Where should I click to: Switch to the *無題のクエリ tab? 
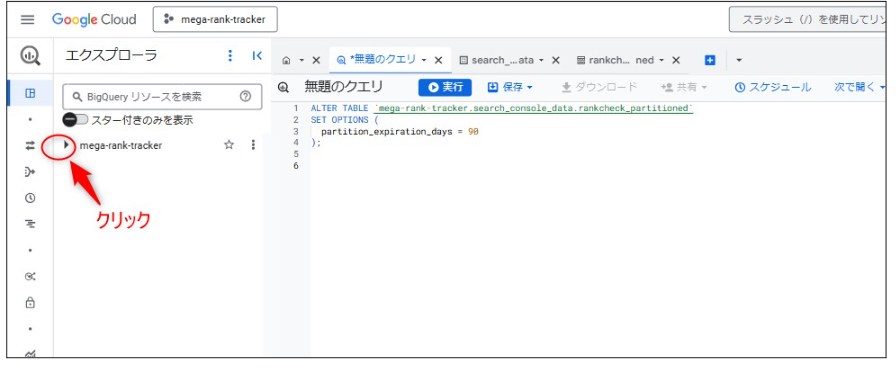(377, 60)
